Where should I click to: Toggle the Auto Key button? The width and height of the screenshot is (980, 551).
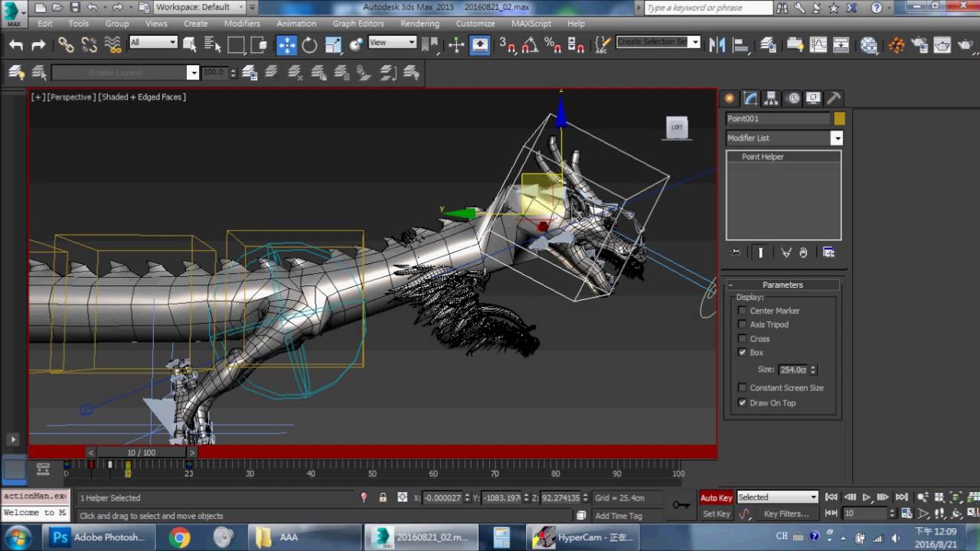pyautogui.click(x=717, y=497)
